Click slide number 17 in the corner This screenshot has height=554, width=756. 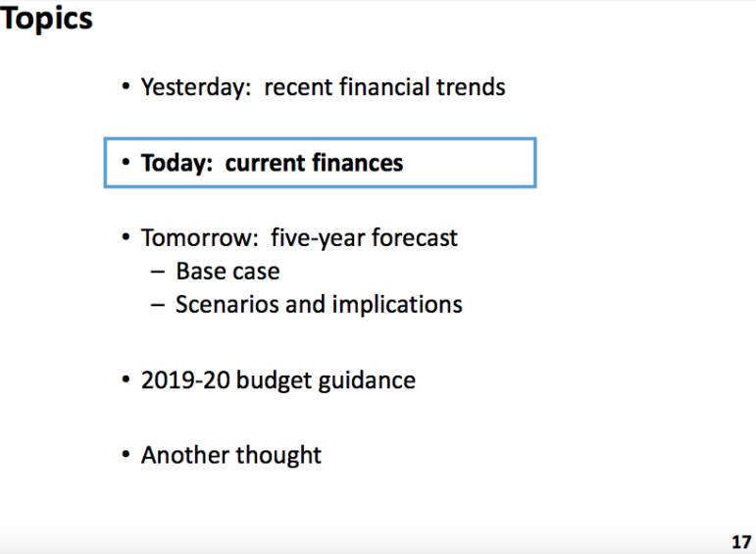coord(741,542)
